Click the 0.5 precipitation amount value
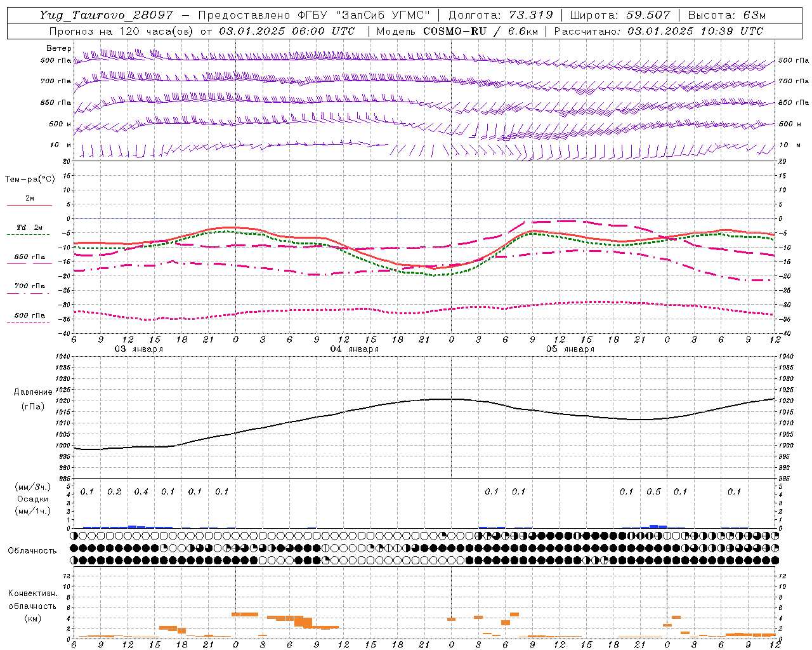This screenshot has width=812, height=650. (x=653, y=491)
